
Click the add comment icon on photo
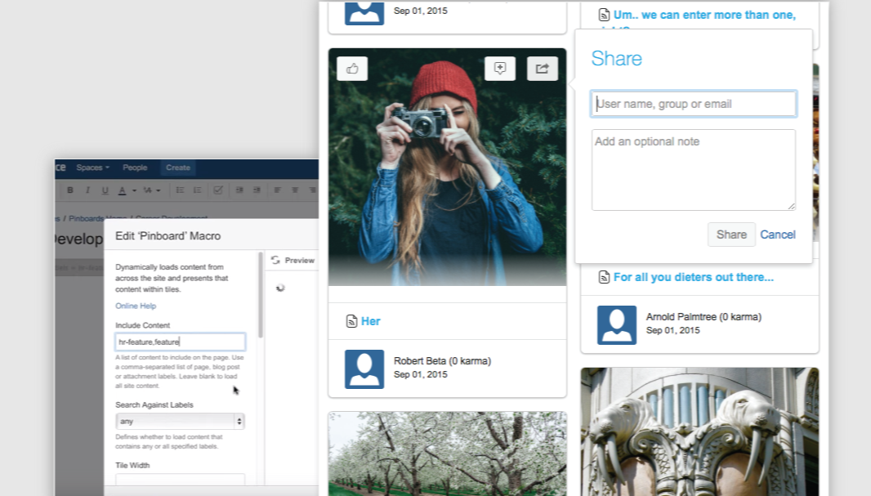(x=500, y=68)
